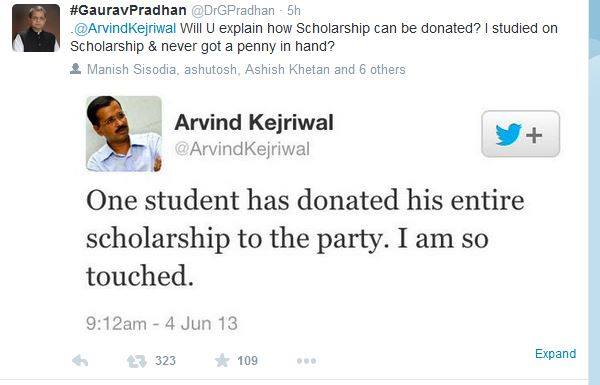Expand the tweet with Expand link
This screenshot has height=385, width=600.
(x=555, y=354)
